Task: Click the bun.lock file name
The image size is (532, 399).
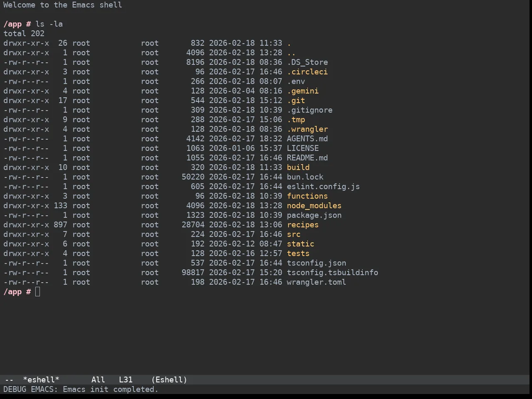Action: [x=305, y=177]
